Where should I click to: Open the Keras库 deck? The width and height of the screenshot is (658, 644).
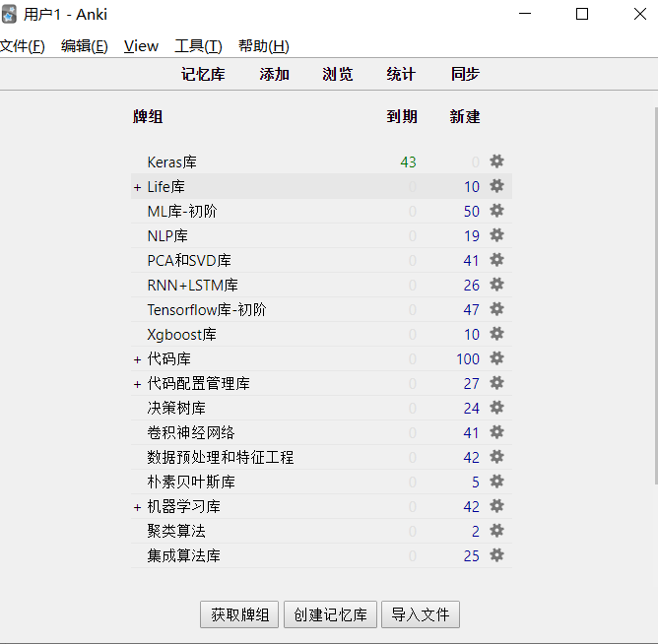[172, 162]
